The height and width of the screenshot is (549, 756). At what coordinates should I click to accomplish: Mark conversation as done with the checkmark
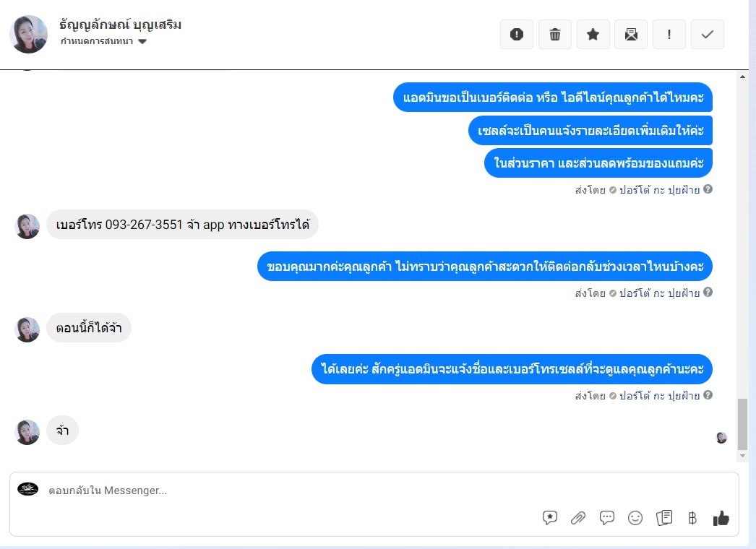tap(708, 34)
